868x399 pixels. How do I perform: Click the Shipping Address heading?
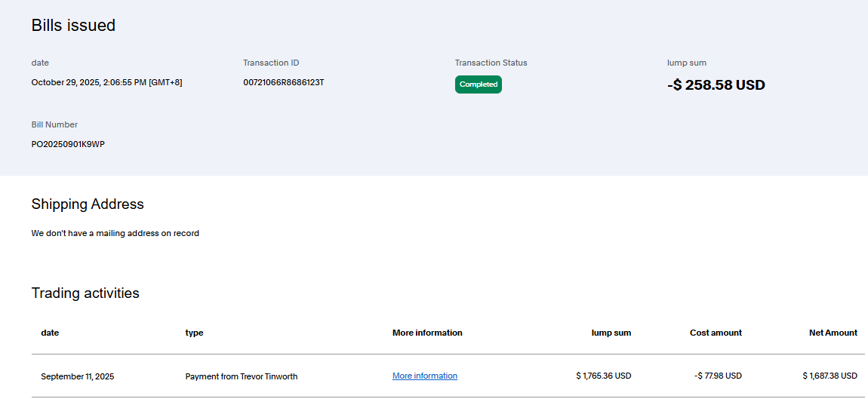(x=88, y=204)
